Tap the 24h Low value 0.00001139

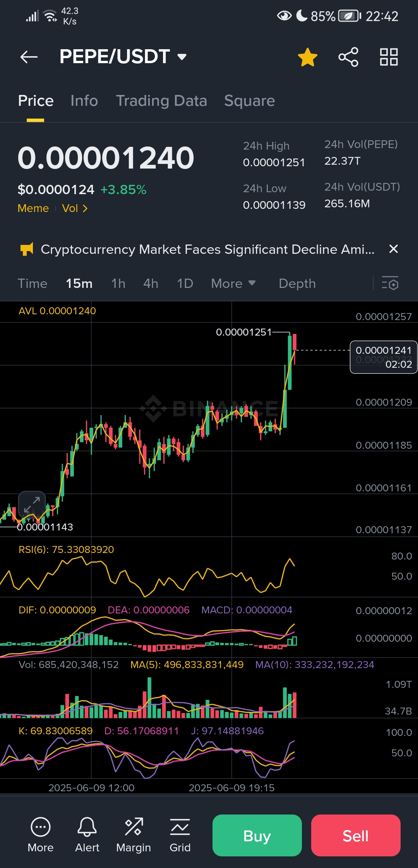pyautogui.click(x=274, y=205)
